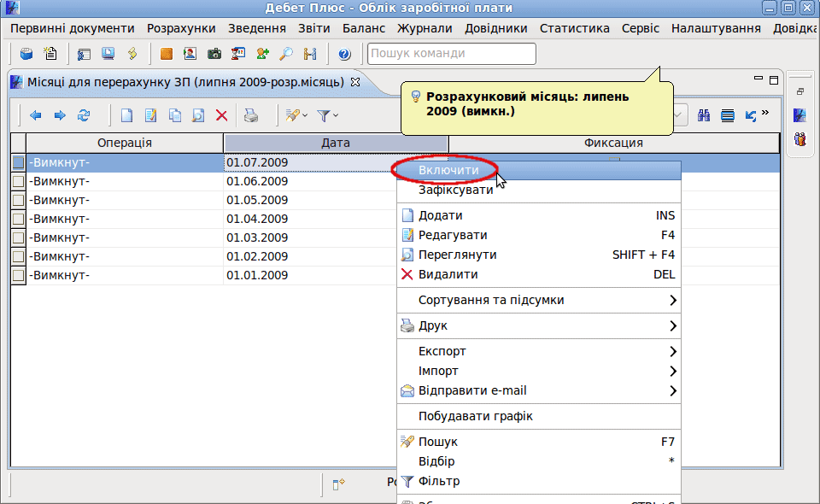Click the Пошук команди search field
Image resolution: width=820 pixels, height=504 pixels.
(x=452, y=53)
